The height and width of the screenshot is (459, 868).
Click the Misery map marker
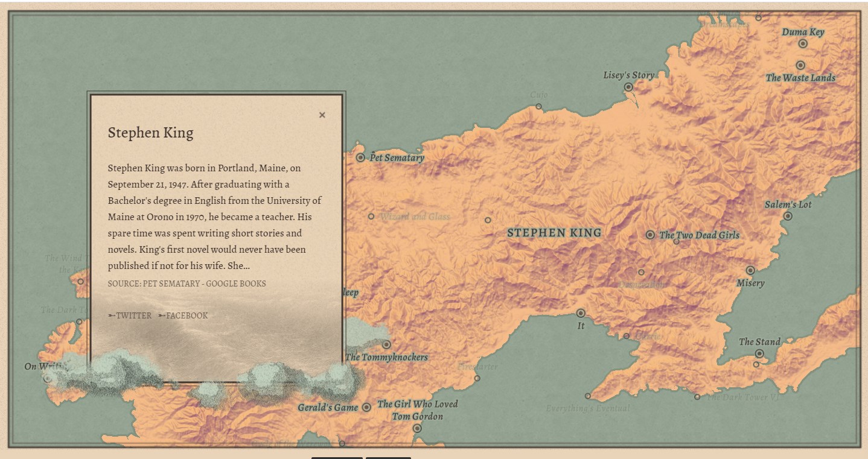[x=750, y=270]
